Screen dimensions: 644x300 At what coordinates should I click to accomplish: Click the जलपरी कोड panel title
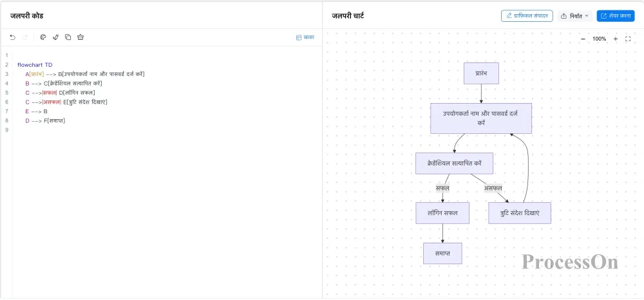[26, 16]
